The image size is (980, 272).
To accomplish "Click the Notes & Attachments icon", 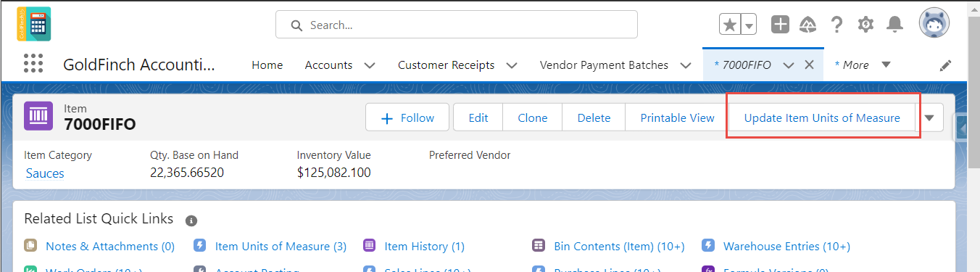I will point(30,246).
